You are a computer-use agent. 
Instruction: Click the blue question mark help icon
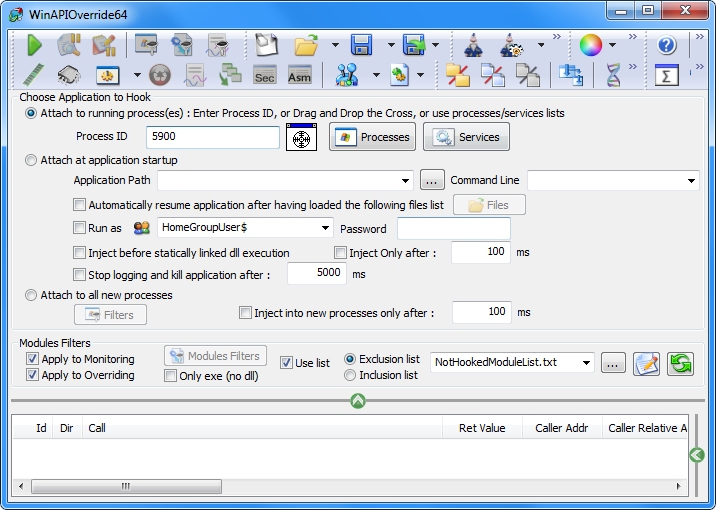click(667, 45)
